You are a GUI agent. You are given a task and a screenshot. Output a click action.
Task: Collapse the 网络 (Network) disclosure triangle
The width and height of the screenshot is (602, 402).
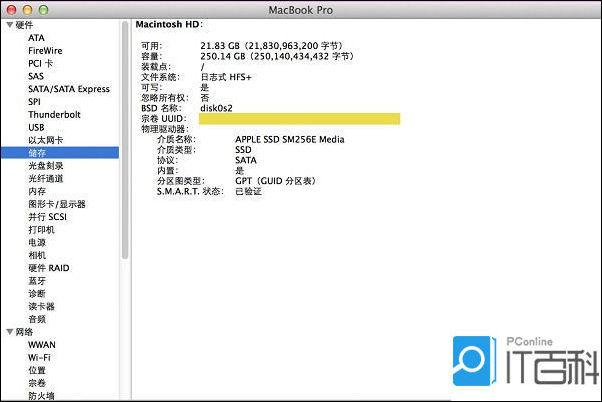click(x=9, y=331)
